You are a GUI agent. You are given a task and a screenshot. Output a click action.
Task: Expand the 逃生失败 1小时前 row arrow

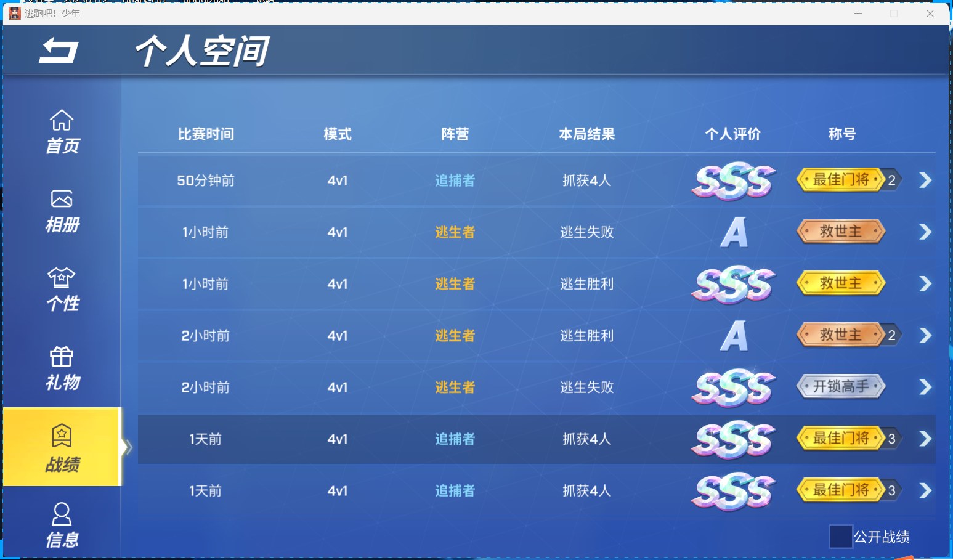point(925,232)
